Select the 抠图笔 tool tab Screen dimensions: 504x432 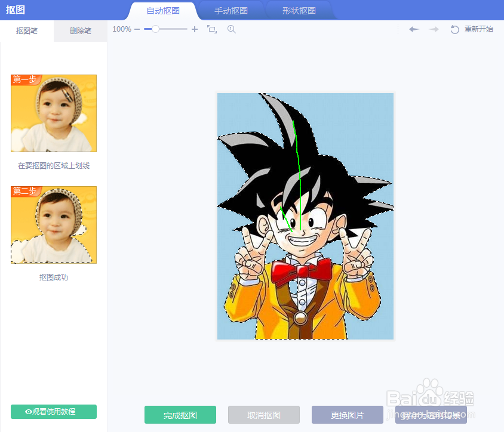(27, 31)
